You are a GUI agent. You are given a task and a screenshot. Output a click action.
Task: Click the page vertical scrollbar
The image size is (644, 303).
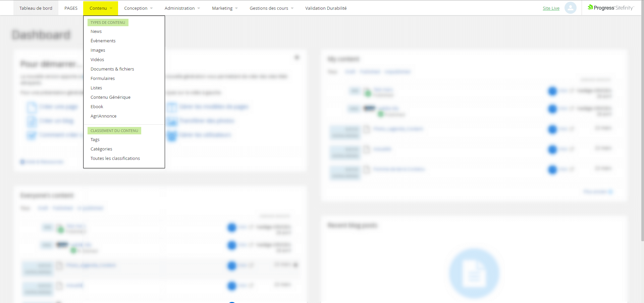(x=642, y=128)
